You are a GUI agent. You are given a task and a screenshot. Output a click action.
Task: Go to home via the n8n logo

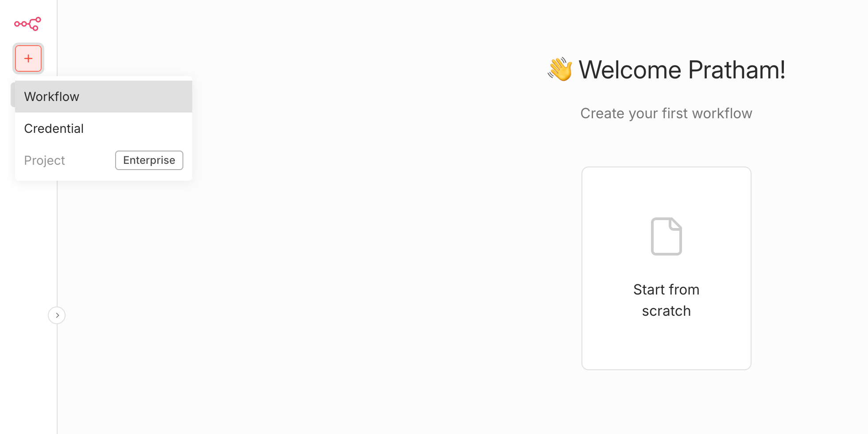[x=27, y=23]
